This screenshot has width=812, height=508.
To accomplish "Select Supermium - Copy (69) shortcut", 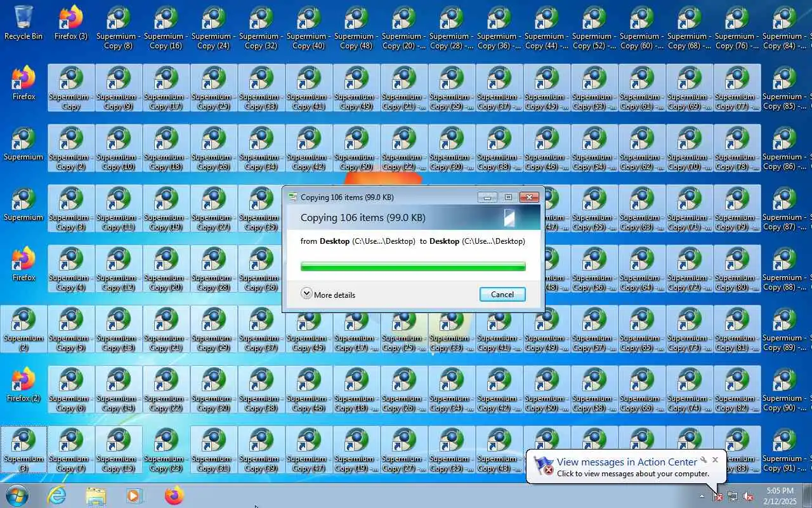I will click(690, 88).
